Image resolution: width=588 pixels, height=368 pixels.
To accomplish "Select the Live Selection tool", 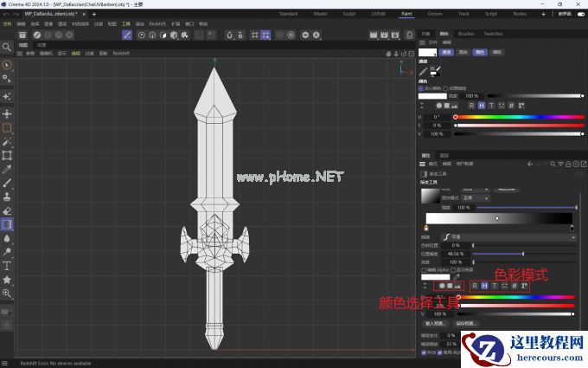I will [7, 65].
